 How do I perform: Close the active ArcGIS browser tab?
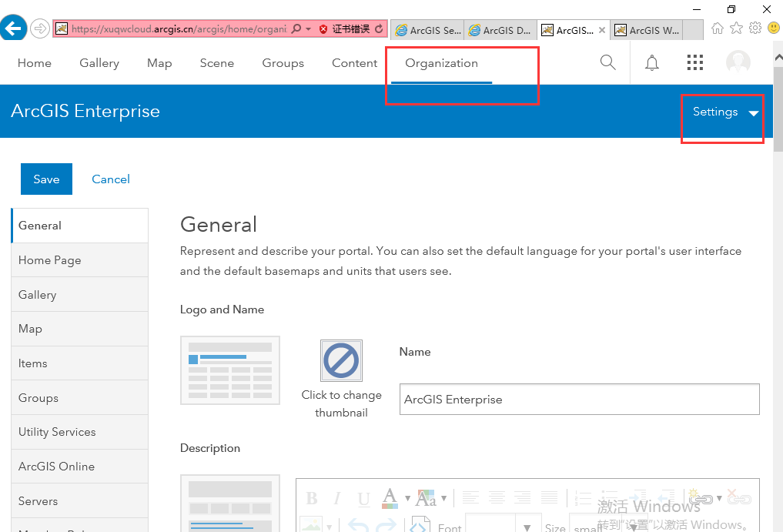point(602,30)
